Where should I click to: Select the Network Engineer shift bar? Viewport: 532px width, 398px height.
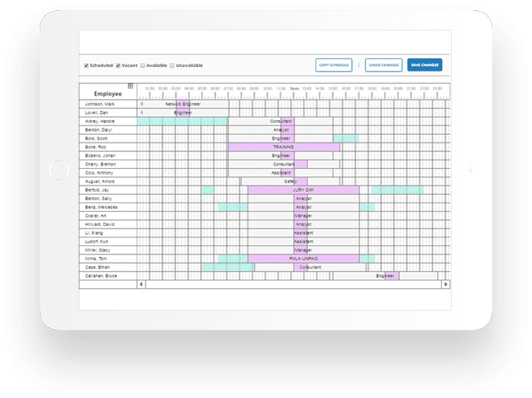[x=183, y=104]
